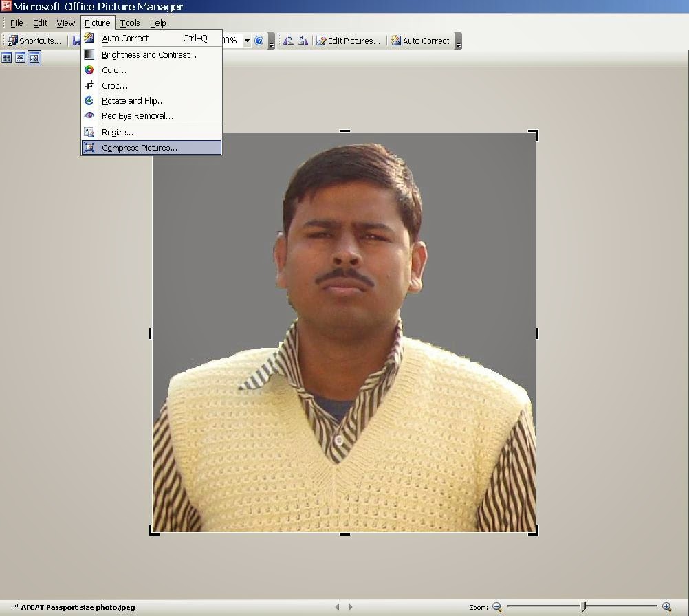Screen dimensions: 689x616
Task: Click the Rotate Right toolbar icon
Action: coord(303,41)
